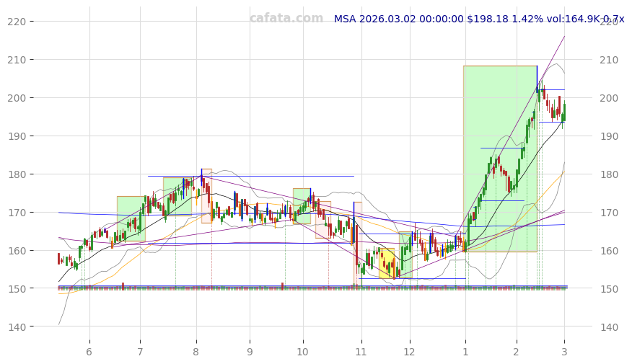Click the month 10 x-axis label

(302, 351)
